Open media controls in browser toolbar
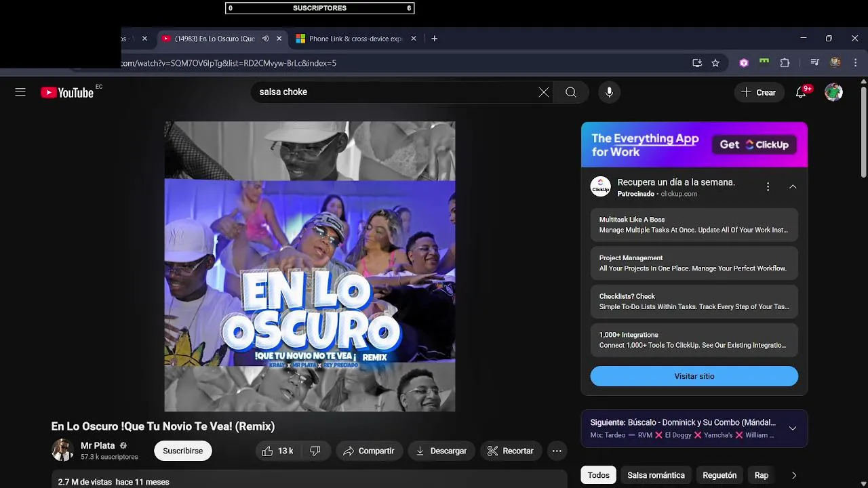Image resolution: width=868 pixels, height=488 pixels. (x=815, y=63)
